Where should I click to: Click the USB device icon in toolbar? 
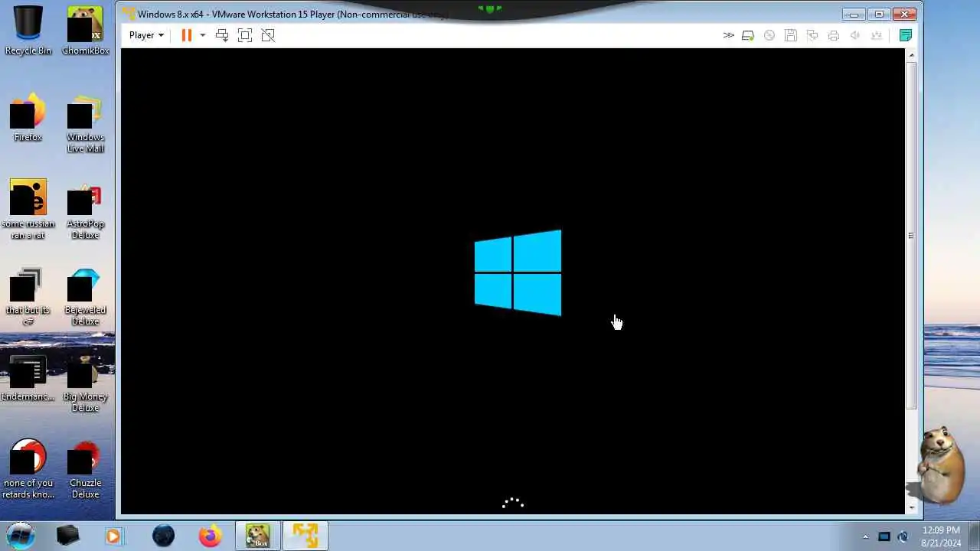(877, 35)
